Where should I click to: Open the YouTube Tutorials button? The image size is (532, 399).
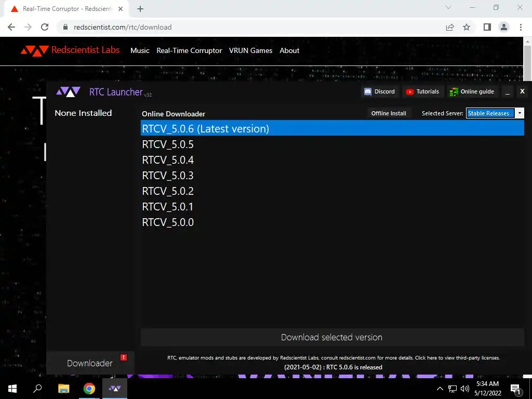[423, 91]
